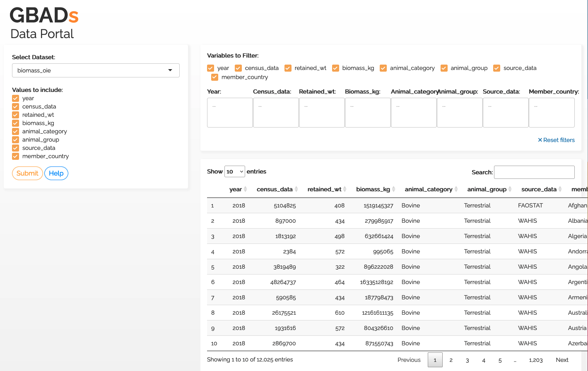Screen dimensions: 588x371
Task: Click the GBADs logo
Action: pos(44,16)
